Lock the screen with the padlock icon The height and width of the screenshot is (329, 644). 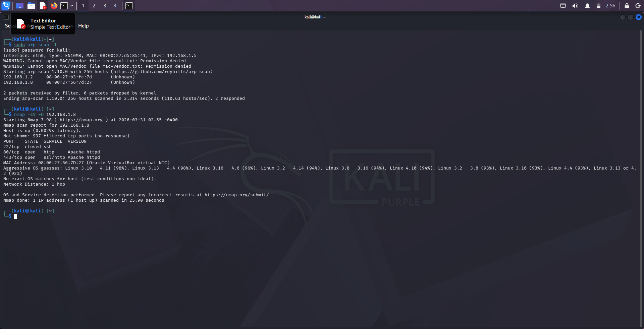626,6
